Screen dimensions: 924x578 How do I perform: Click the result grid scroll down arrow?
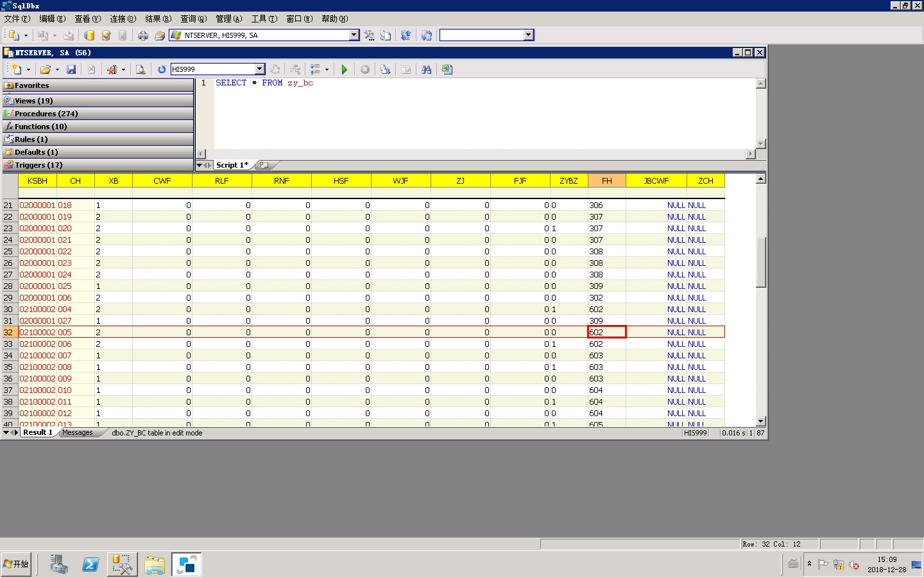point(761,422)
